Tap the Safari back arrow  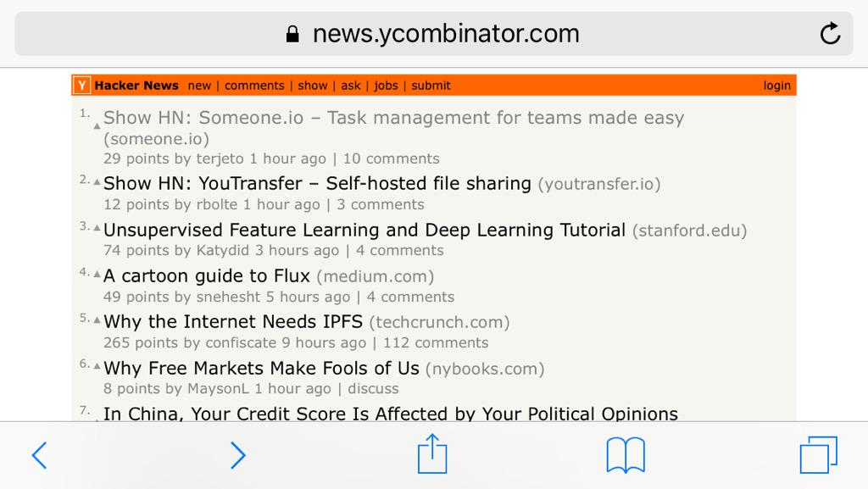(39, 455)
